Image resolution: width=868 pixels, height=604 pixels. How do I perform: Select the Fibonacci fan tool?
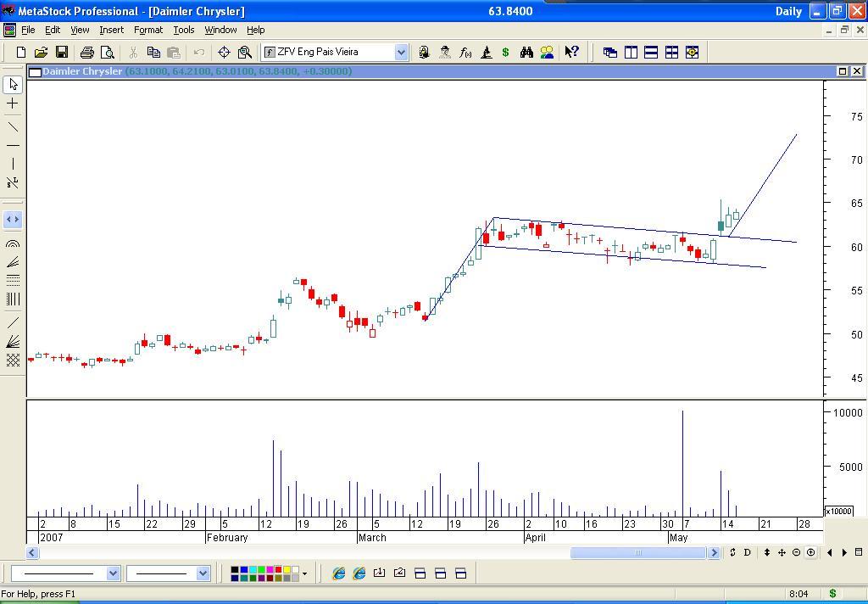coord(13,261)
